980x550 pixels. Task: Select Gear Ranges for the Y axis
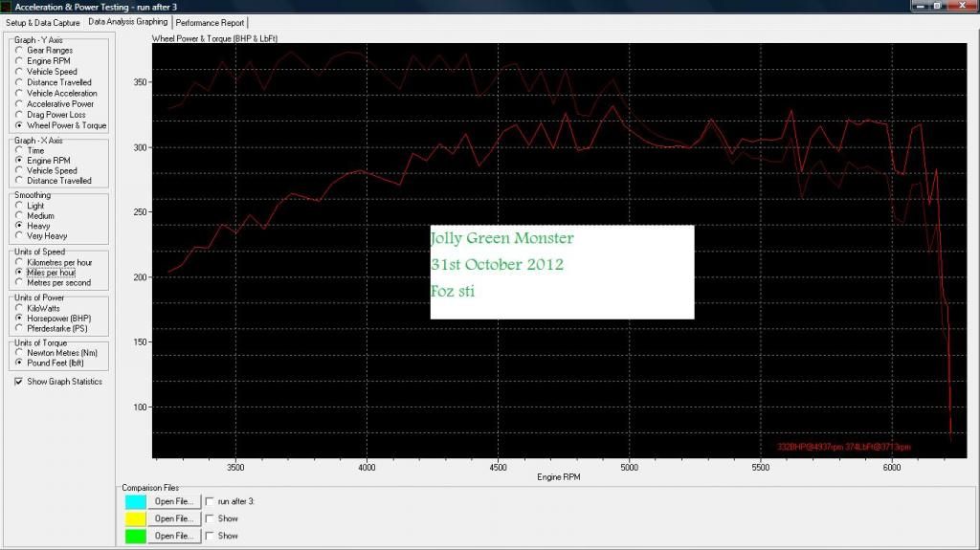[20, 51]
